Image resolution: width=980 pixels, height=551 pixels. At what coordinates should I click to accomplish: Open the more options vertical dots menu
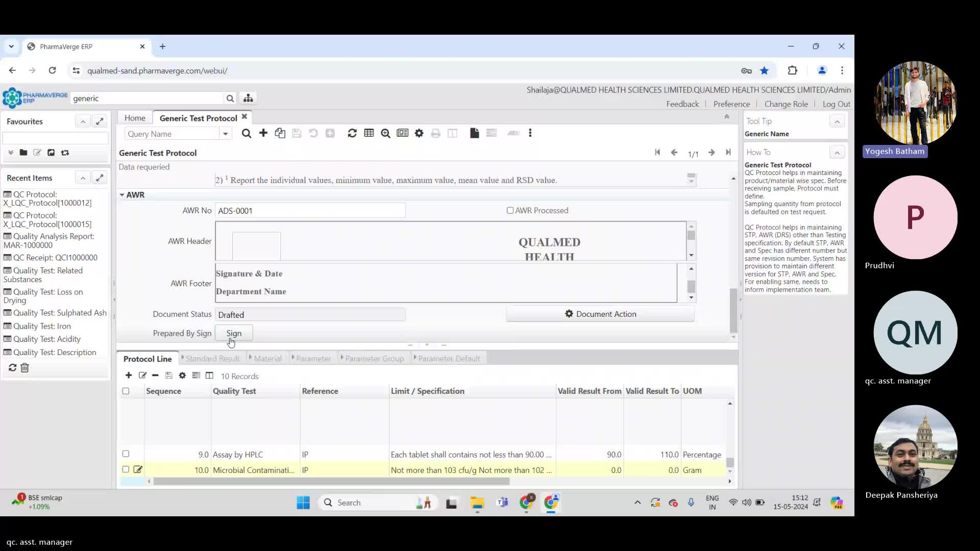coord(530,133)
